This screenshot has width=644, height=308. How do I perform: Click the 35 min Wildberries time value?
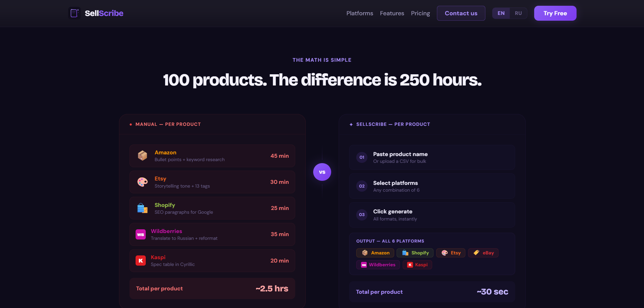tap(280, 234)
